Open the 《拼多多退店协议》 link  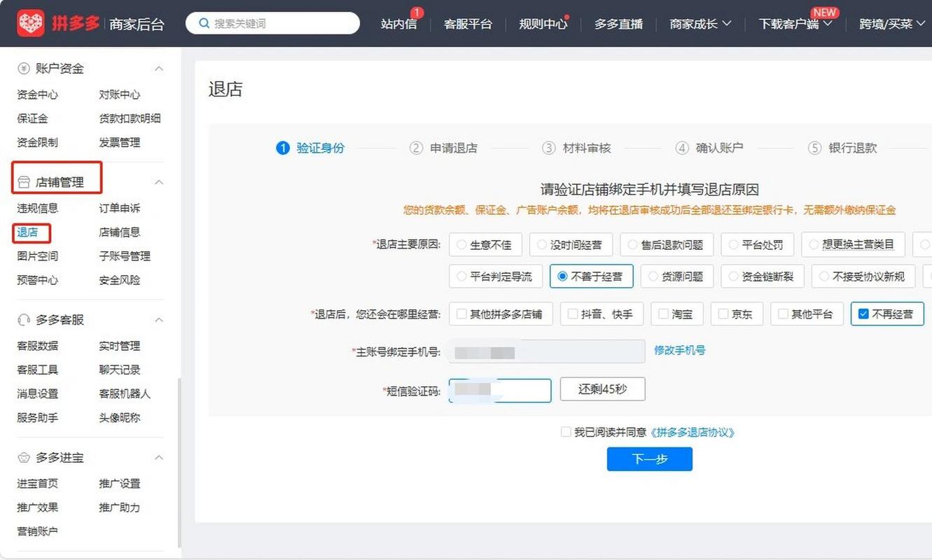point(693,433)
